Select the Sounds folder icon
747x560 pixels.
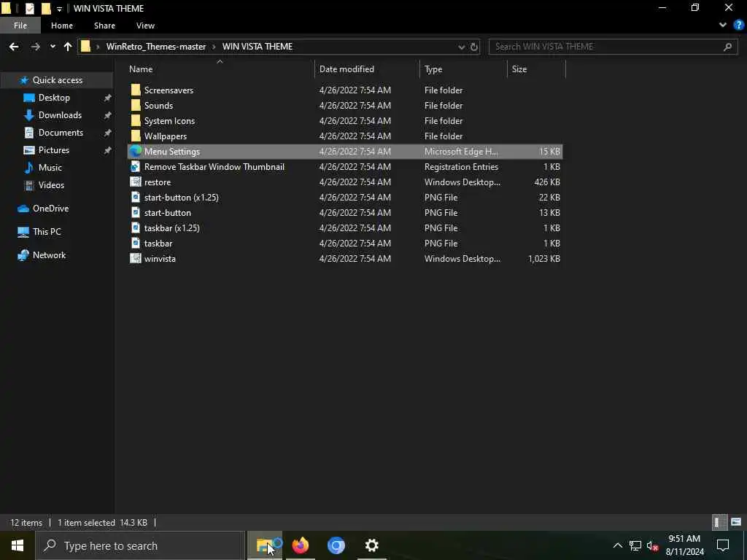click(x=136, y=105)
